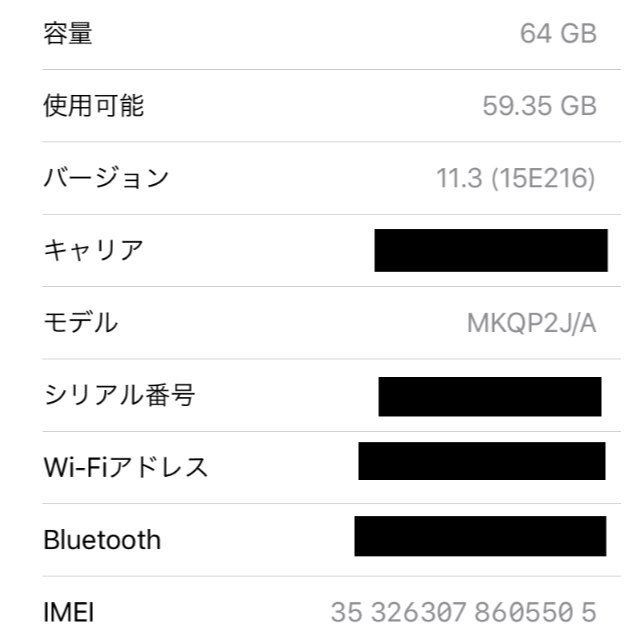Tap the Bluetooth row label
This screenshot has width=640, height=640.
click(x=102, y=540)
